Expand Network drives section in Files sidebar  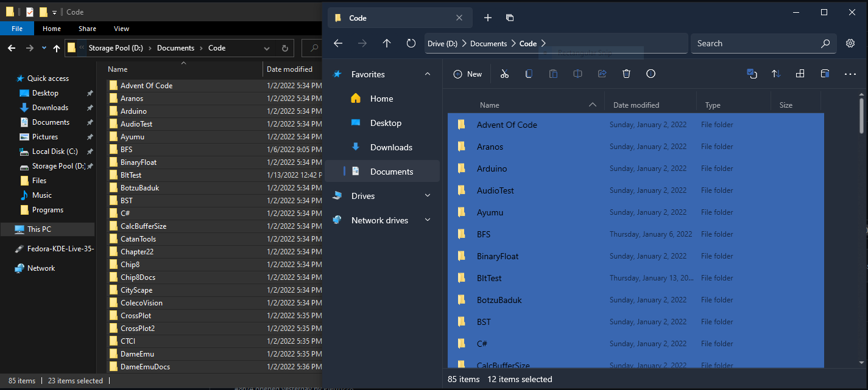click(428, 220)
